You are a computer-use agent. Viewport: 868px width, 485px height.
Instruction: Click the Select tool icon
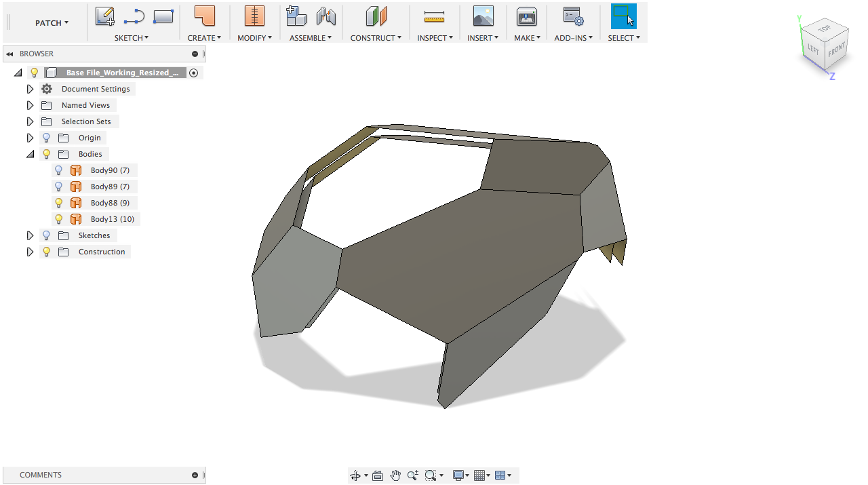624,16
